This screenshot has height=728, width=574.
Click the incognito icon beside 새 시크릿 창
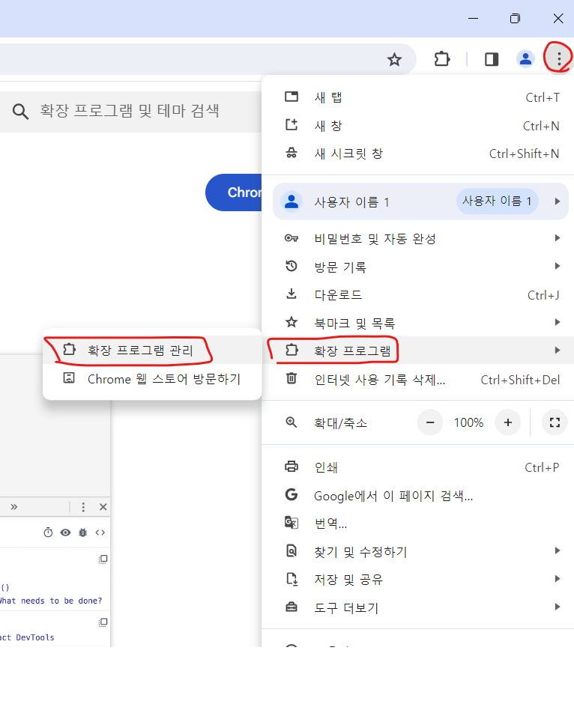point(291,153)
